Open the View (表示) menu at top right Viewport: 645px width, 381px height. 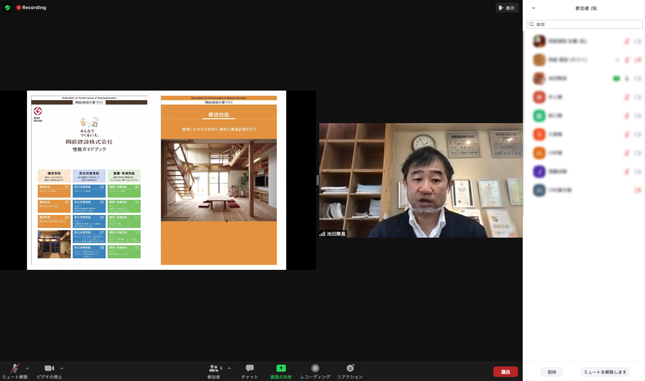tap(507, 8)
